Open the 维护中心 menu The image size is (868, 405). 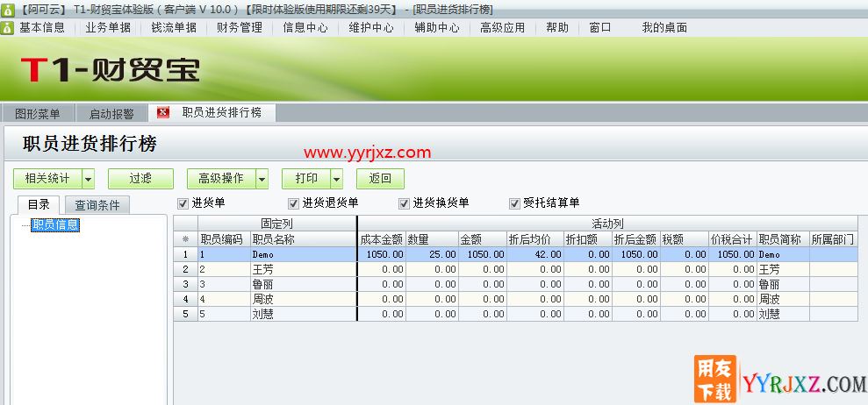pyautogui.click(x=371, y=27)
